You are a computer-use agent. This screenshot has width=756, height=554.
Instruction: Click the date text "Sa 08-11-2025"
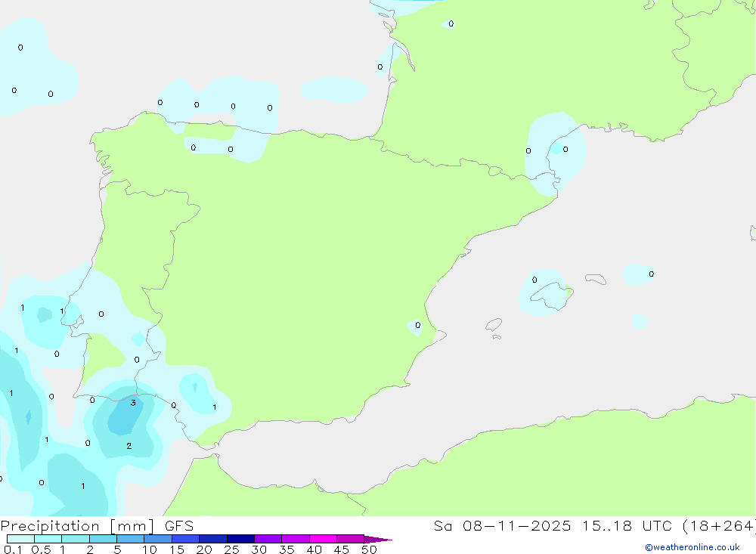tap(502, 525)
